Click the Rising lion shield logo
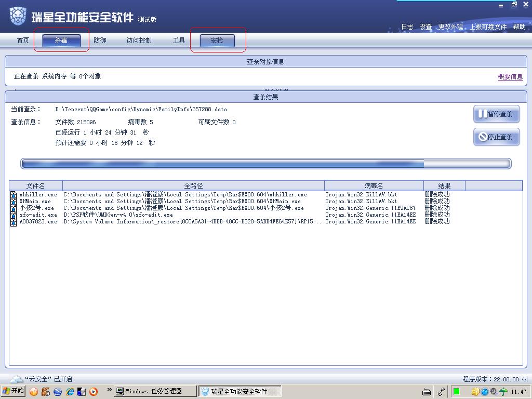The height and width of the screenshot is (399, 532). [18, 16]
